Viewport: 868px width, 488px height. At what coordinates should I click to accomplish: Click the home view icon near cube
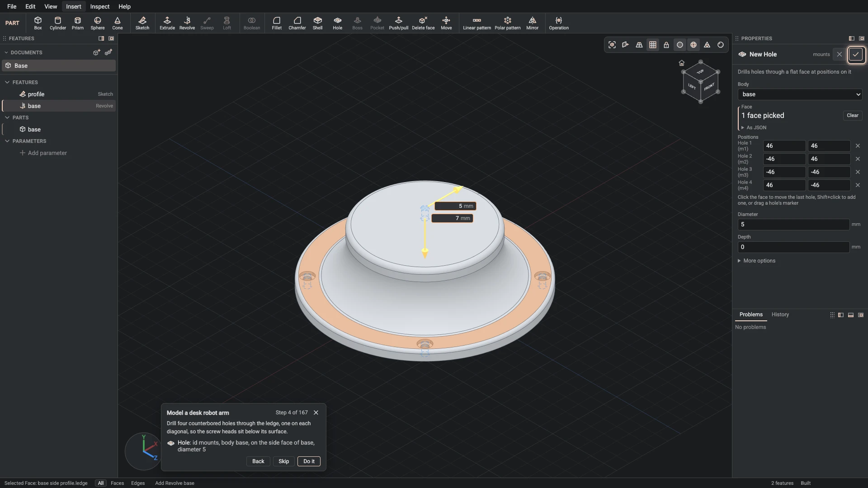(x=682, y=63)
